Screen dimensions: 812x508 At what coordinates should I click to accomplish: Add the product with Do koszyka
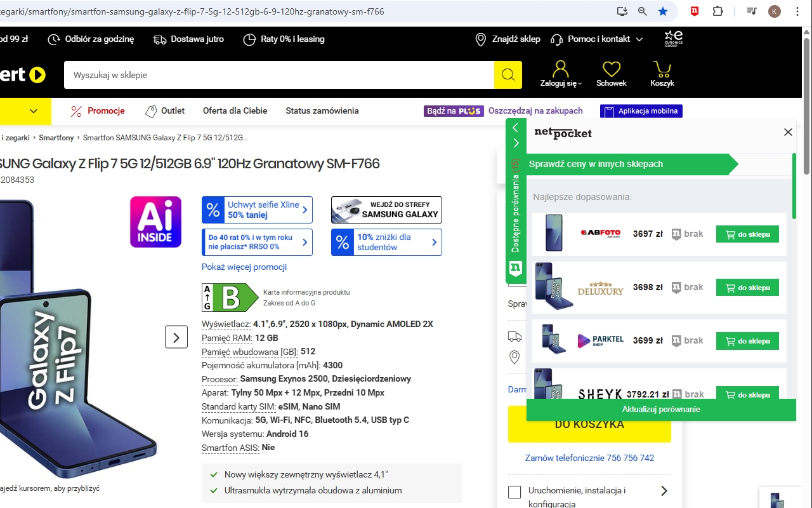[x=589, y=424]
